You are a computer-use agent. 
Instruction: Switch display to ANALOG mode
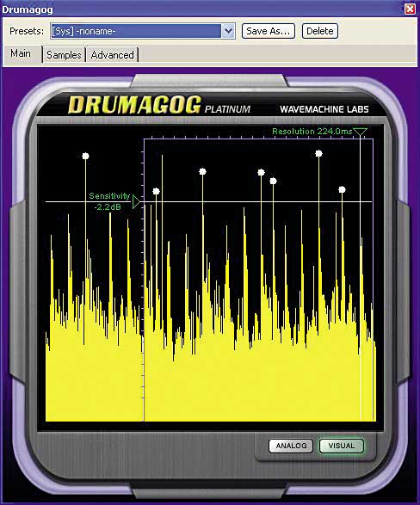coord(291,446)
